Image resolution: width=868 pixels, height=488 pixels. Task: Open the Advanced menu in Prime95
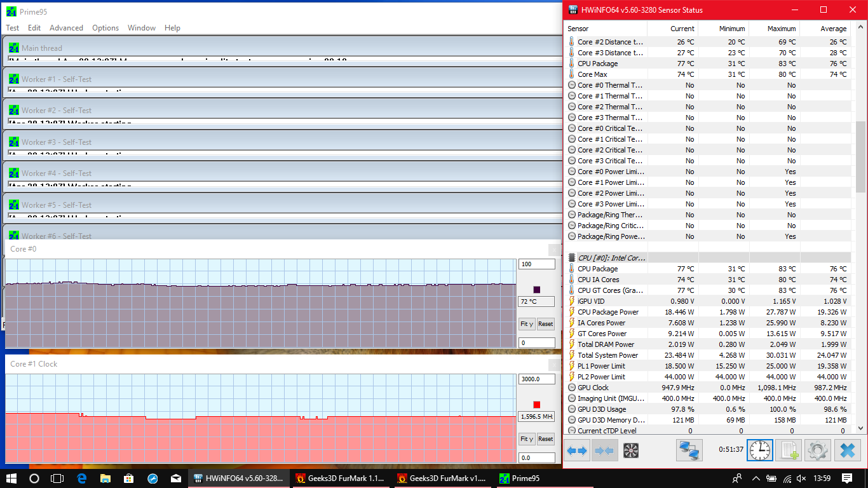pos(66,28)
